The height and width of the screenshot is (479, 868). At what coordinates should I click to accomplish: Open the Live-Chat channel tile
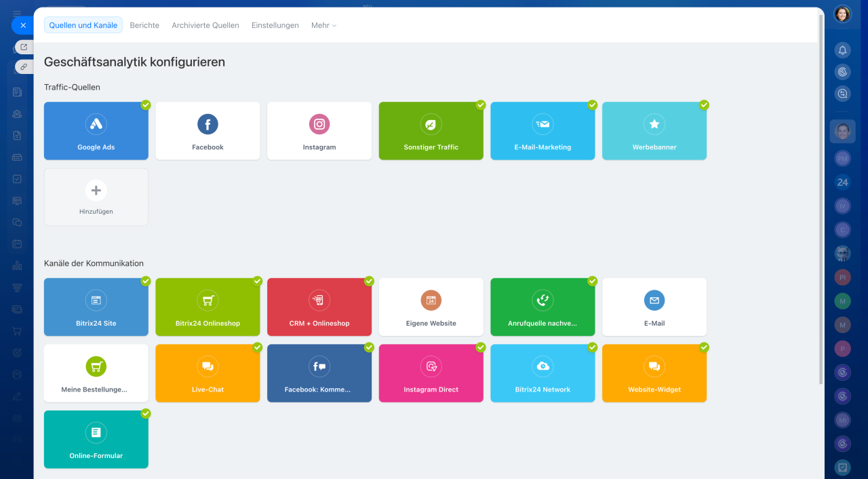coord(208,373)
